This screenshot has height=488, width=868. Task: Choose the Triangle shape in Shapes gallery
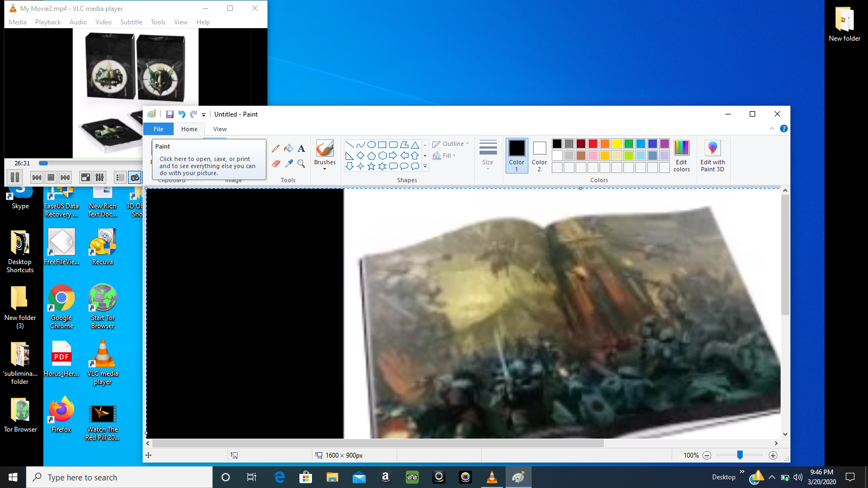(x=415, y=145)
